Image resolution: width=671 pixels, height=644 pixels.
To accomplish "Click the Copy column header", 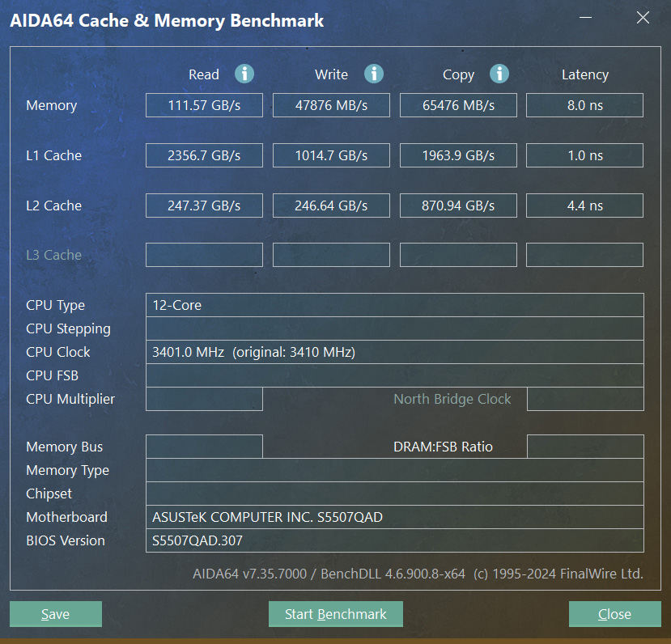I will pos(458,74).
